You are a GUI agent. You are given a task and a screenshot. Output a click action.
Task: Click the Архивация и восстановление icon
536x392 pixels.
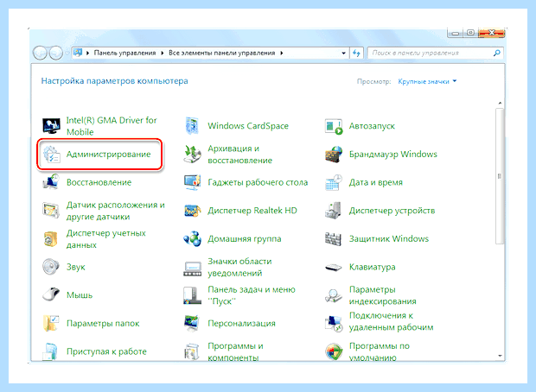(193, 155)
